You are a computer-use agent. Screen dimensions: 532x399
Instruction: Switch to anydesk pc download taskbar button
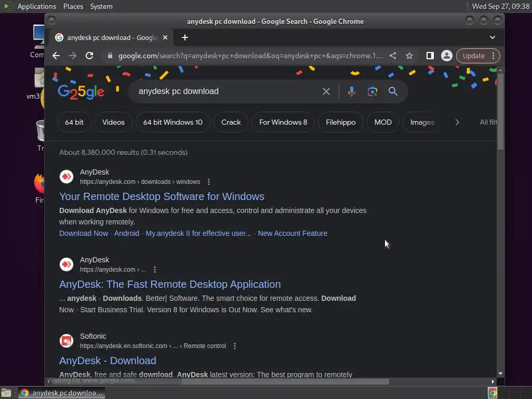(x=61, y=393)
